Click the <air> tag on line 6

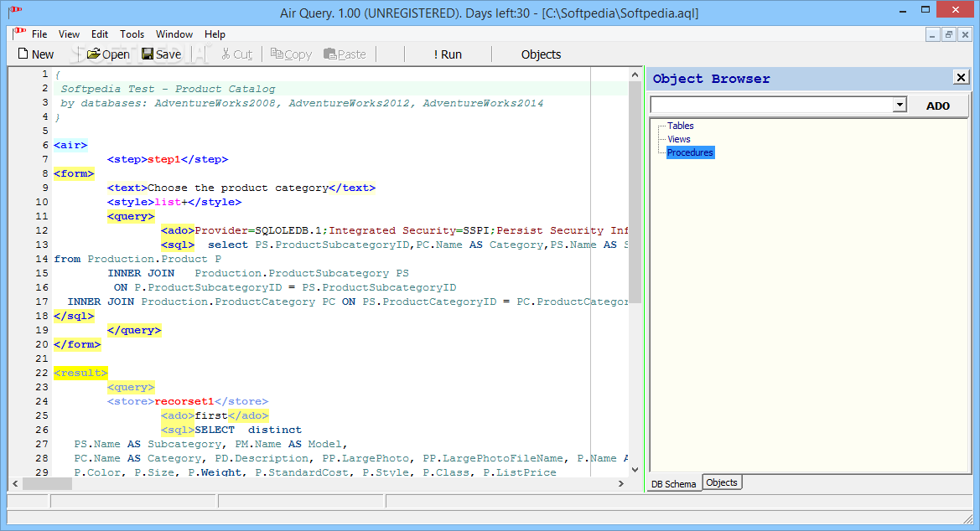coord(70,145)
